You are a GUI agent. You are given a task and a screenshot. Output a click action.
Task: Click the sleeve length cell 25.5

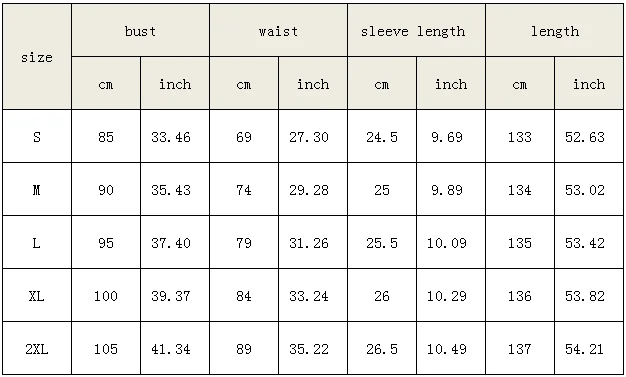(382, 243)
